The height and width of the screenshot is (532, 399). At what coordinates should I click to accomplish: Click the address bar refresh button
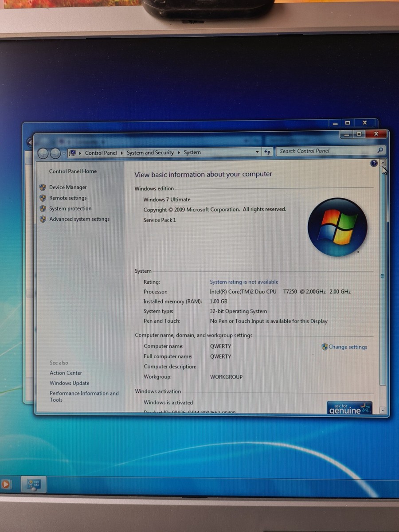[267, 152]
